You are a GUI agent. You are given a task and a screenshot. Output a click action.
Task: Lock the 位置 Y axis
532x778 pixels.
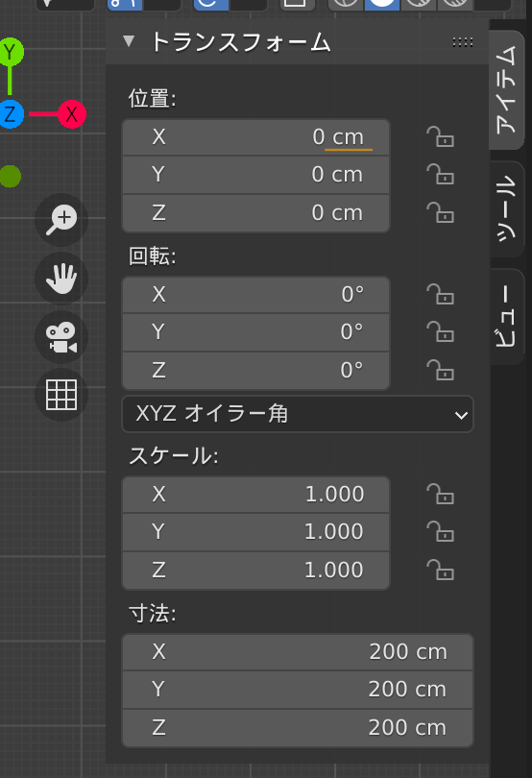click(440, 175)
